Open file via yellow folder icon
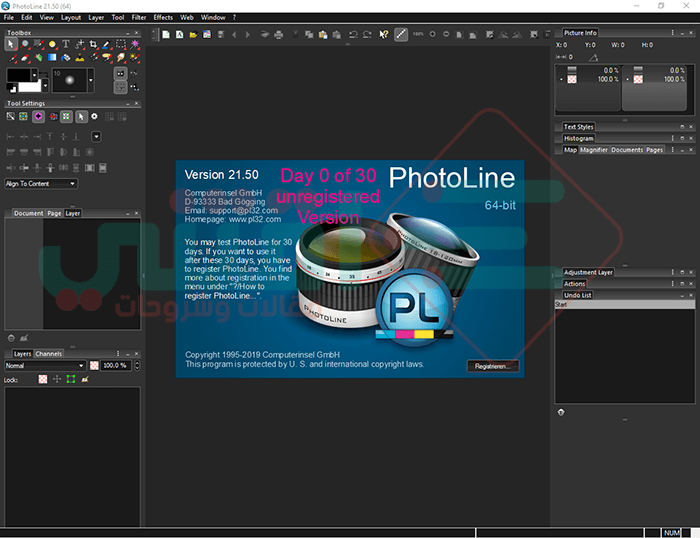Viewport: 700px width, 538px height. click(193, 34)
